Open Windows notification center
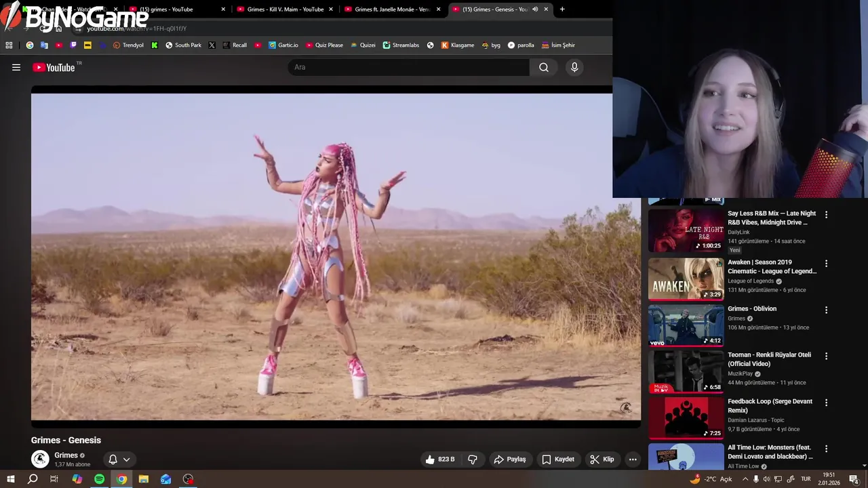Screen dimensions: 868x488 pos(854,479)
